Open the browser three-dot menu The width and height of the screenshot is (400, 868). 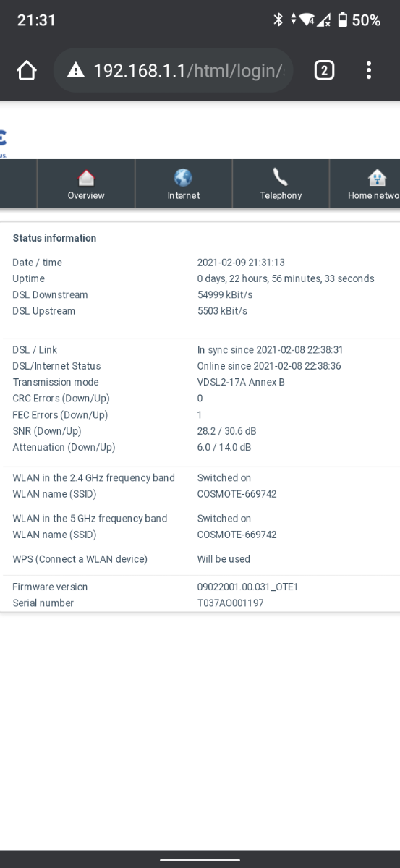(x=369, y=70)
